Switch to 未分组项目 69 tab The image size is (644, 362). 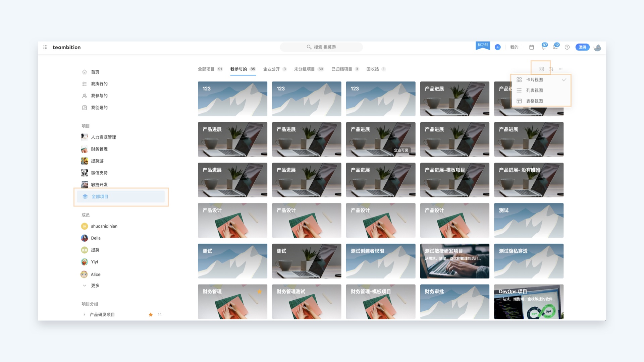[309, 69]
